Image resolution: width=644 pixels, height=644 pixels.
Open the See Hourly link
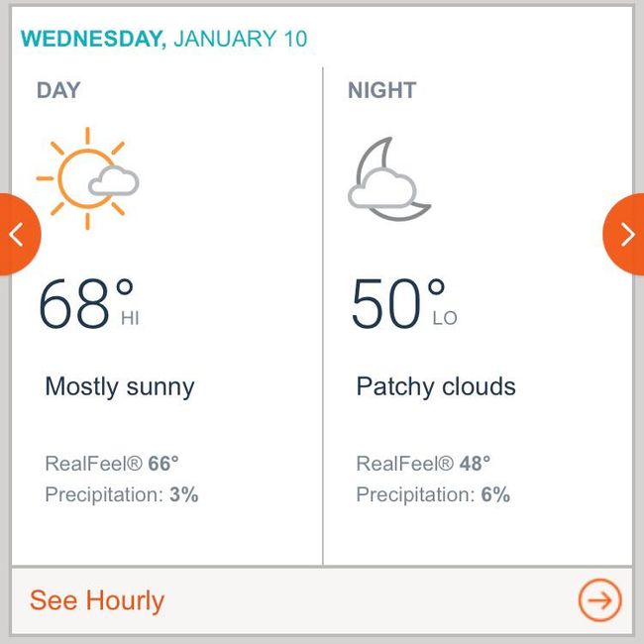tap(97, 600)
